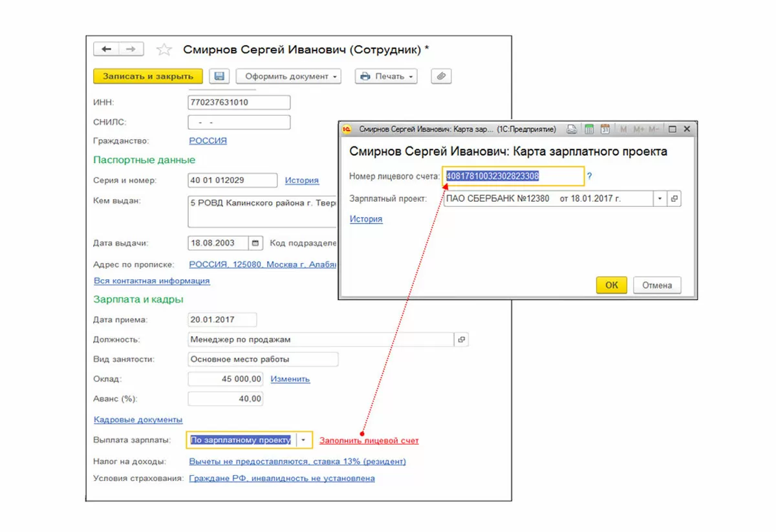This screenshot has width=776, height=532.
Task: Open the Должность selection button
Action: tap(462, 339)
